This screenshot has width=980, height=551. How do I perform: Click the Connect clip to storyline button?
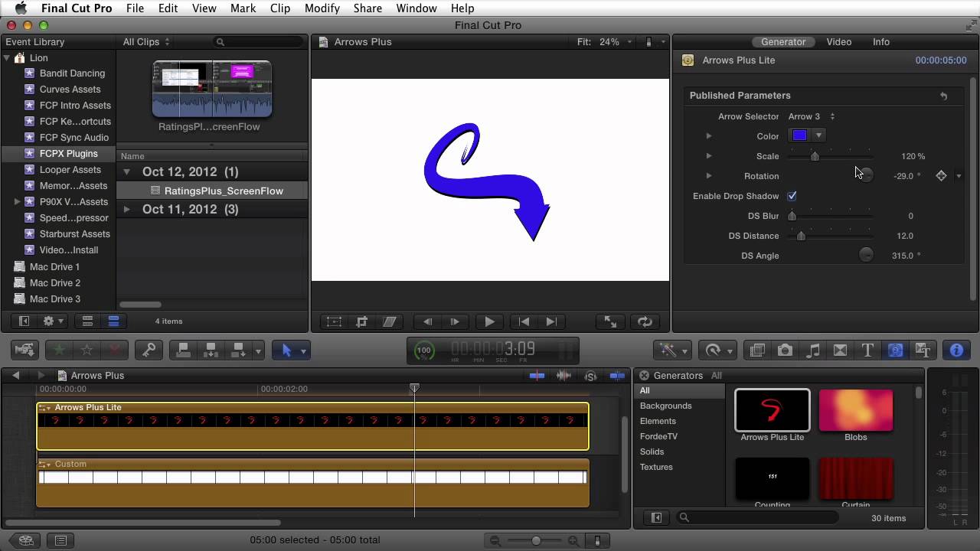(x=183, y=350)
